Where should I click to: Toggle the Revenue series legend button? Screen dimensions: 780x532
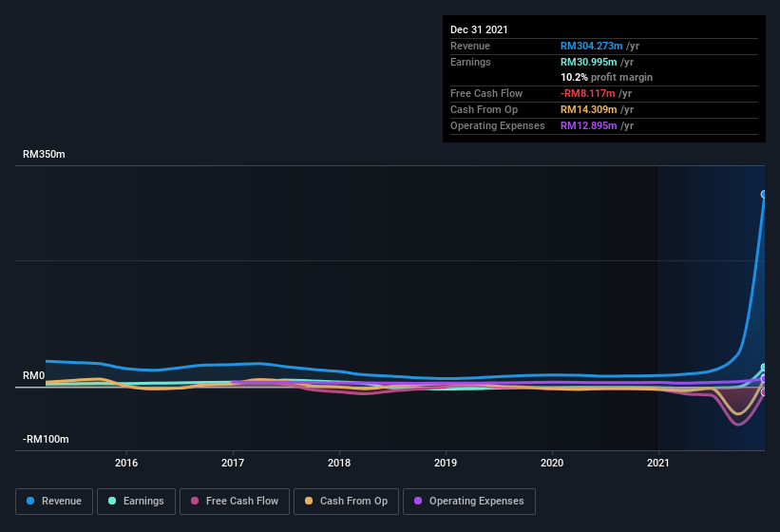(x=54, y=502)
